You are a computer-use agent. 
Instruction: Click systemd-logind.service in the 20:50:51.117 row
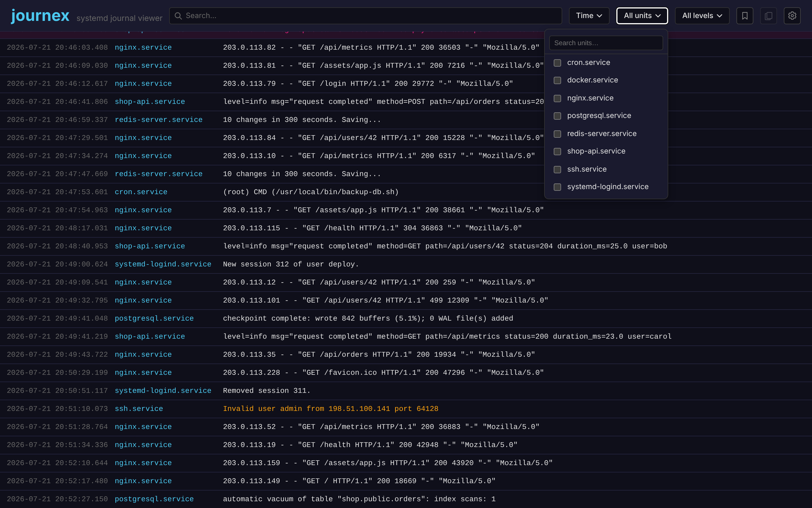click(163, 391)
